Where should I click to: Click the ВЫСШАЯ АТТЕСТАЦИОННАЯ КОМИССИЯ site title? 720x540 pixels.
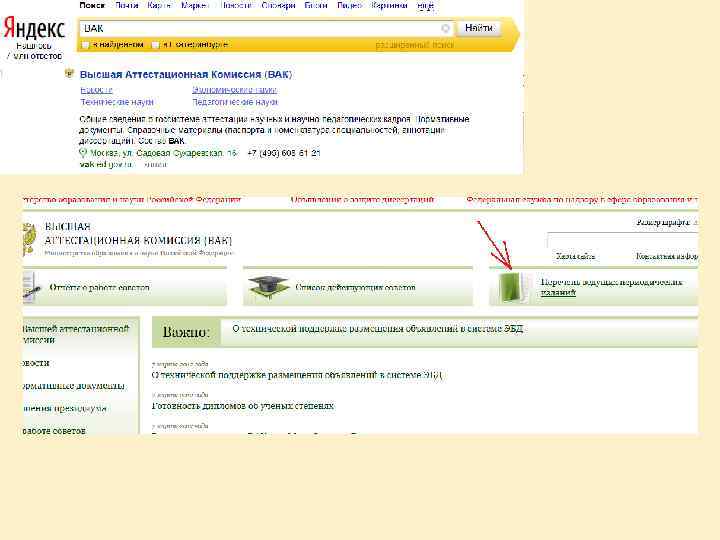tap(138, 234)
